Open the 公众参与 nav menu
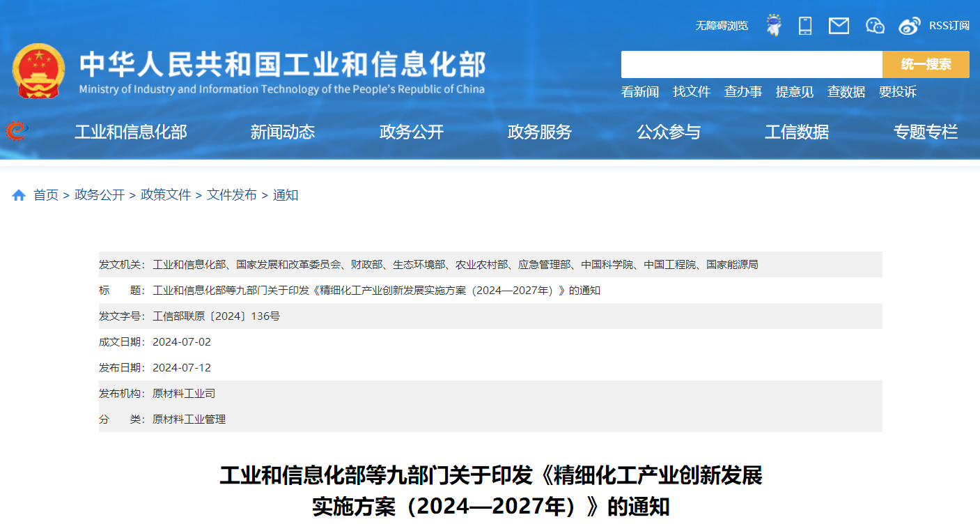Image resolution: width=980 pixels, height=531 pixels. pyautogui.click(x=669, y=132)
